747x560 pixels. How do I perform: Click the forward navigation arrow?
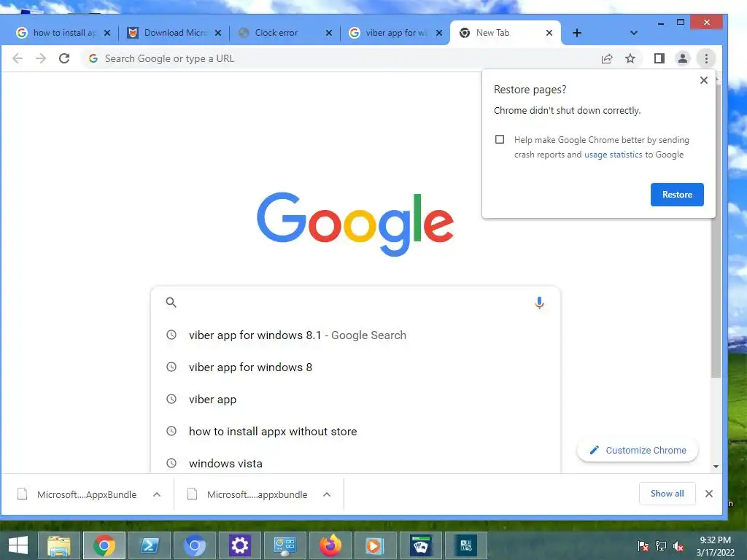41,58
